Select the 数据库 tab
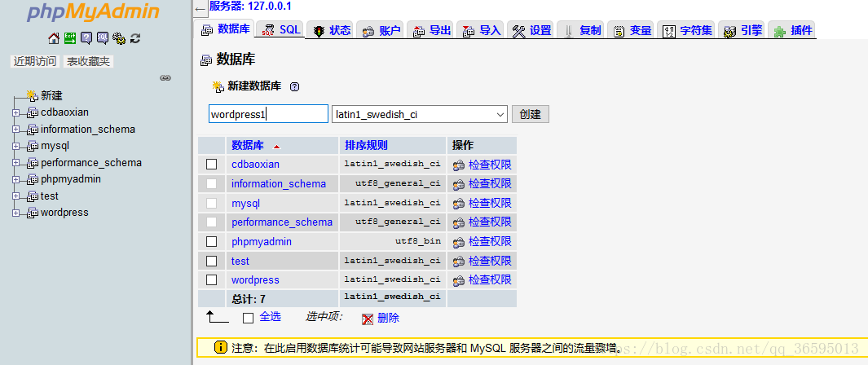This screenshot has height=365, width=868. (225, 30)
